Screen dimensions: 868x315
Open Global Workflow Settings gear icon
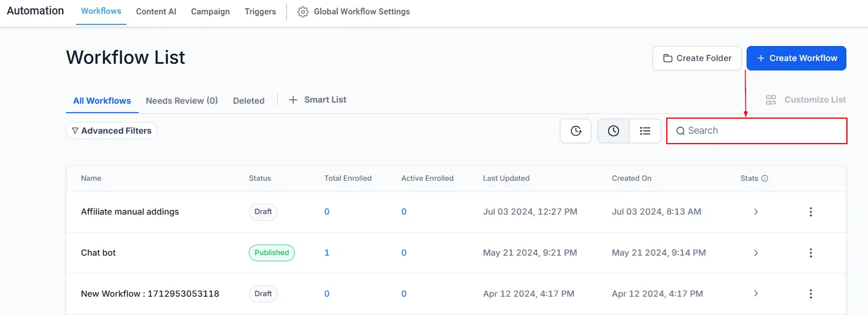303,12
